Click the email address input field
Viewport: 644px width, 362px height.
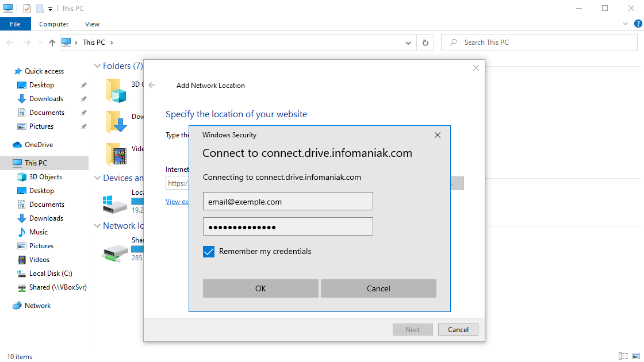click(287, 201)
